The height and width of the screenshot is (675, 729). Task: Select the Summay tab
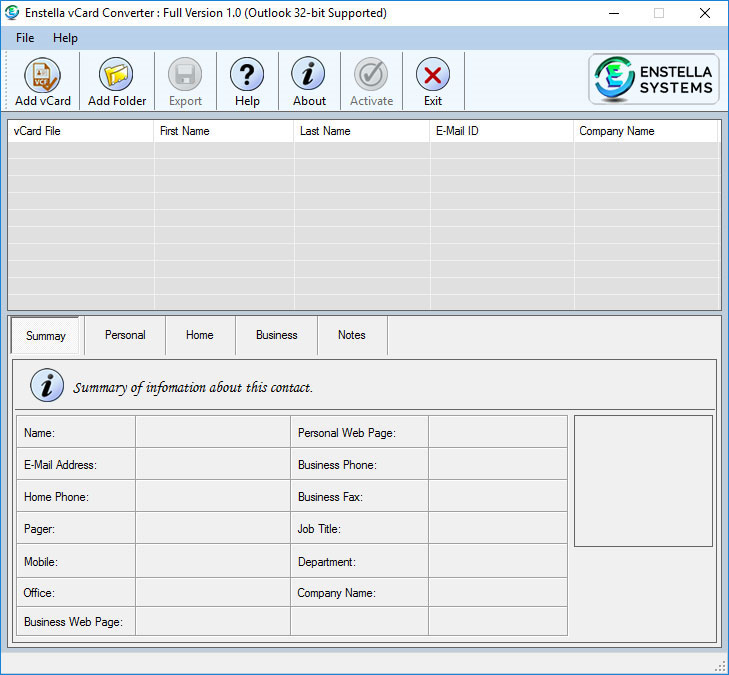45,336
